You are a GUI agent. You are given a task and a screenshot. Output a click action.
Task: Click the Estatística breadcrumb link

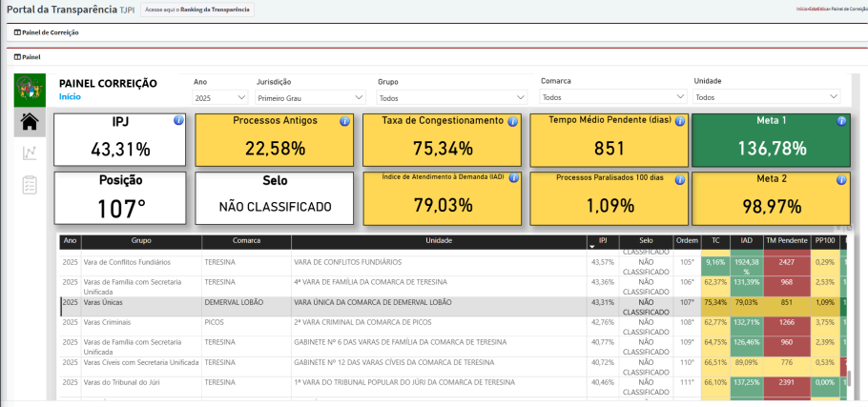click(817, 10)
